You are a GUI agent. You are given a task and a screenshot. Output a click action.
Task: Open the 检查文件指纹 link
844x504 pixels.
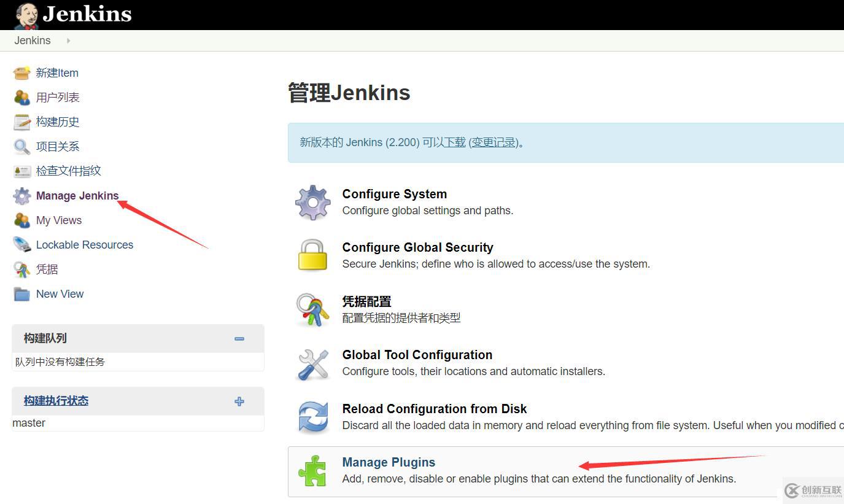tap(68, 171)
